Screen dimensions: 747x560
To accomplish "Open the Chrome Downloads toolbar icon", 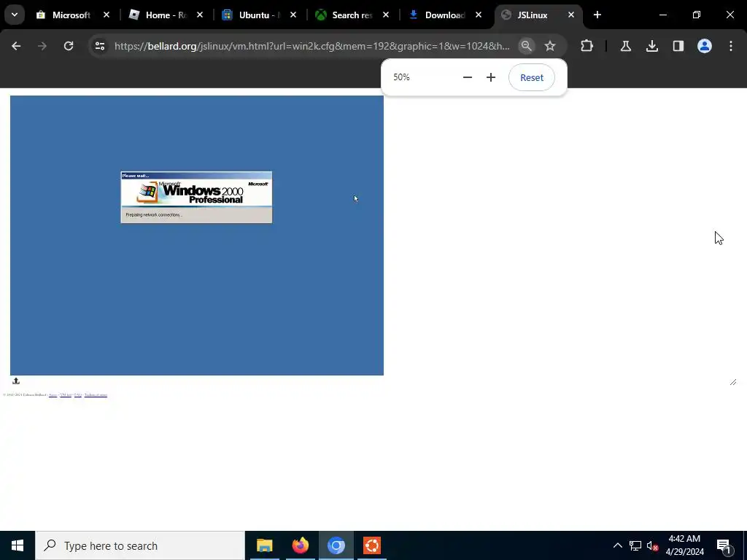I will pos(651,46).
